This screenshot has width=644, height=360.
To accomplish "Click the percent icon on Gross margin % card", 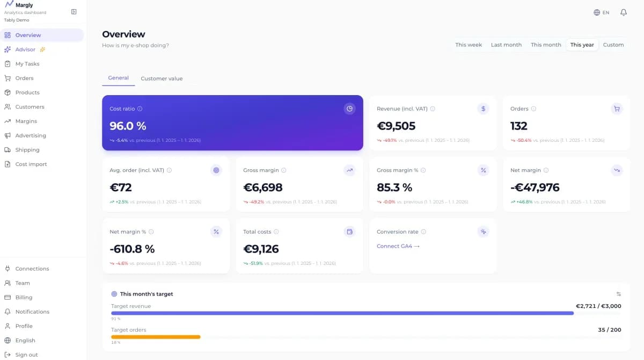I will click(483, 170).
